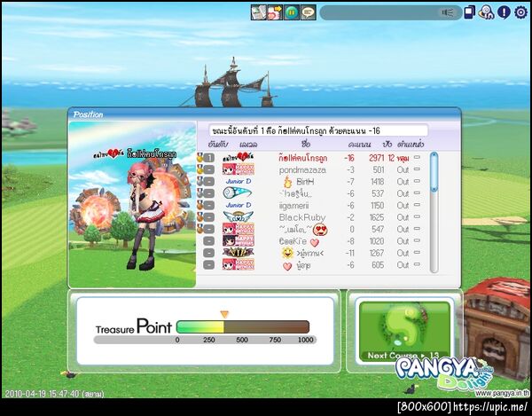Click the Next Course 13 map thumbnail
This screenshot has height=416, width=532.
(x=404, y=331)
